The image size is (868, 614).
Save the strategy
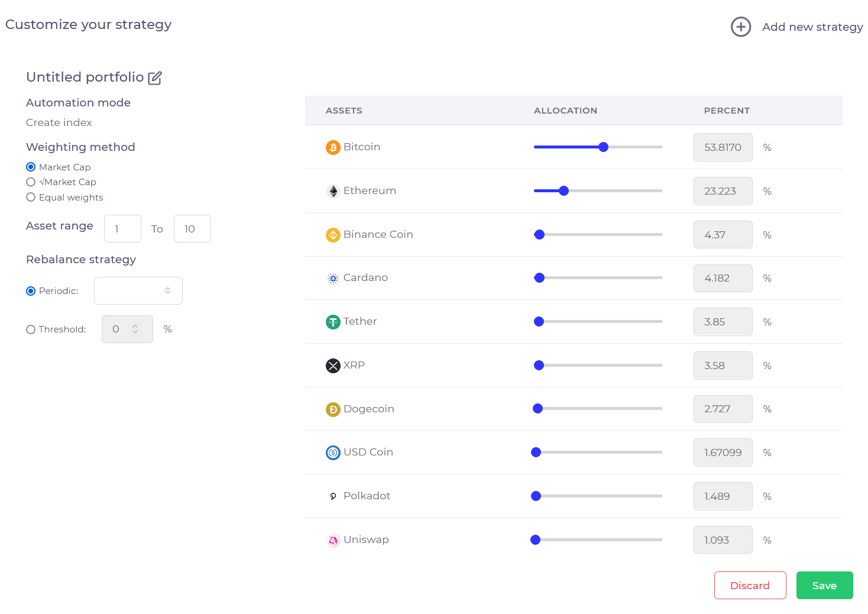tap(824, 585)
